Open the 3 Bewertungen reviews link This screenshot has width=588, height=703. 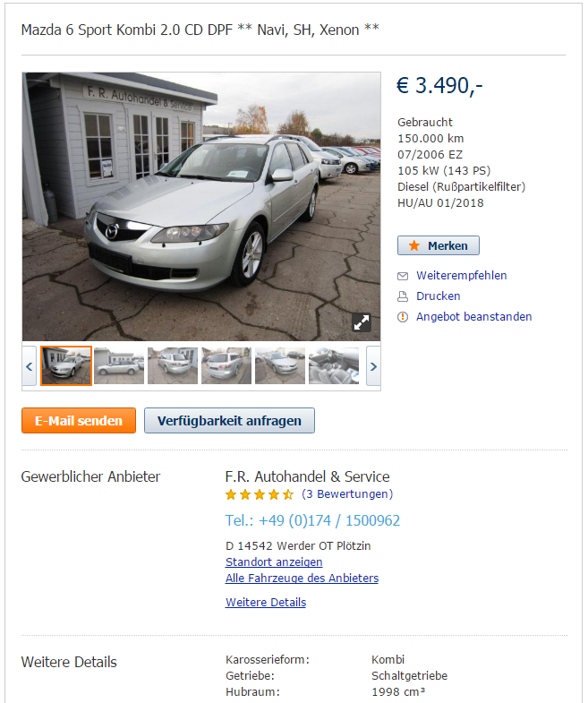click(347, 494)
